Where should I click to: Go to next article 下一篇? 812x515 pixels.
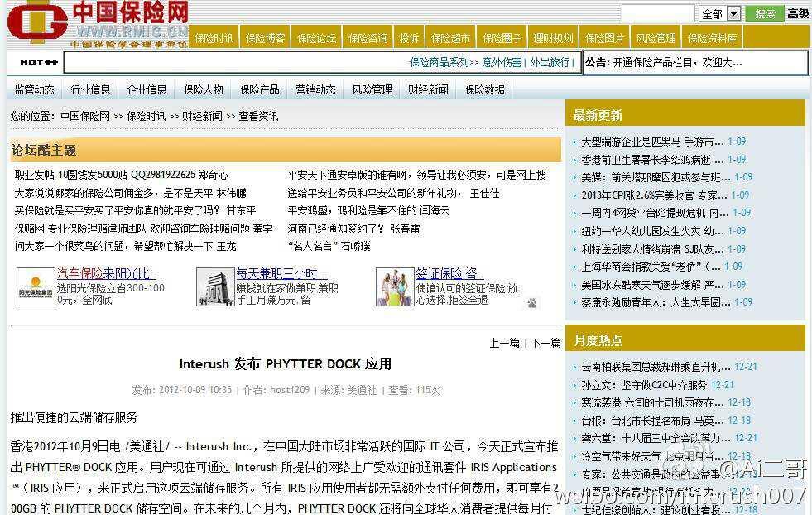pyautogui.click(x=545, y=343)
